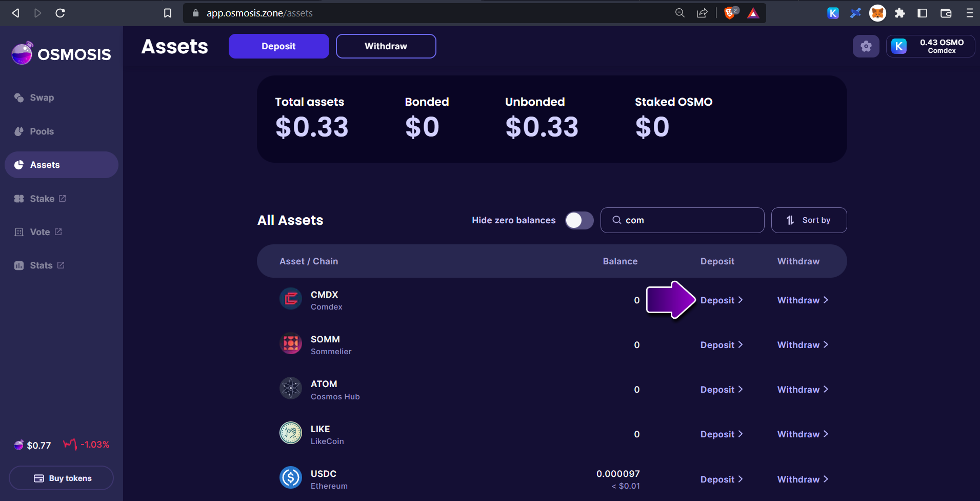Click the browser back arrow

pos(16,13)
